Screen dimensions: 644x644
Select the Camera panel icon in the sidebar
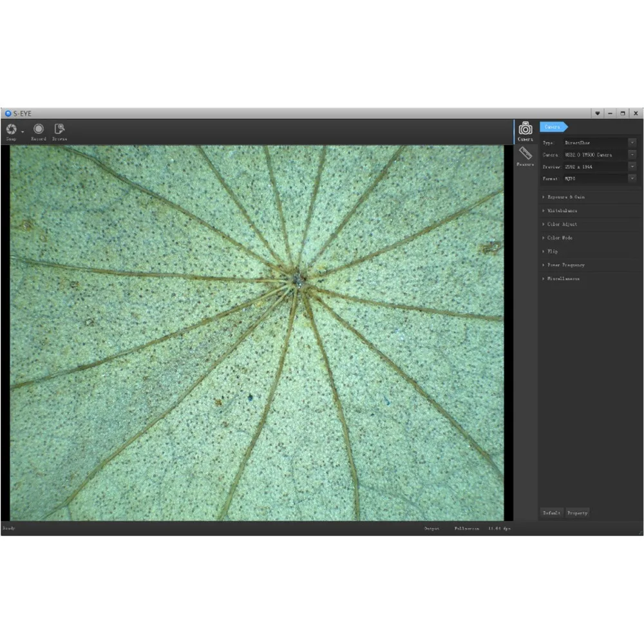(526, 128)
